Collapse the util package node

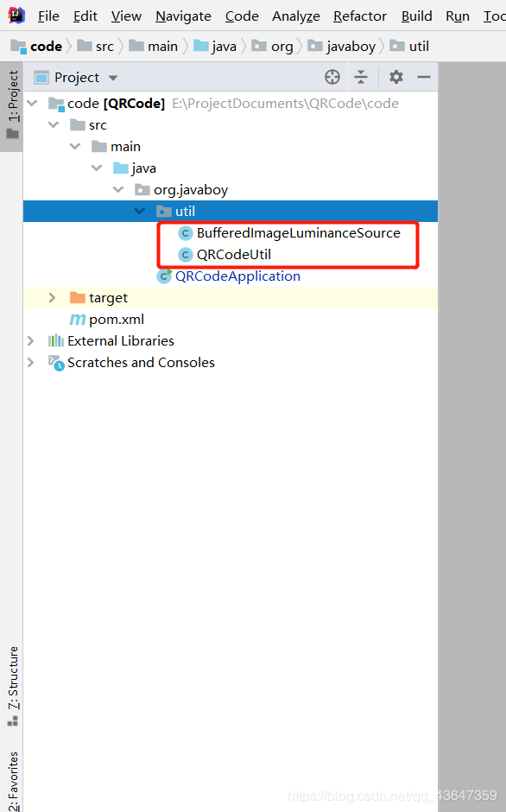tap(140, 212)
